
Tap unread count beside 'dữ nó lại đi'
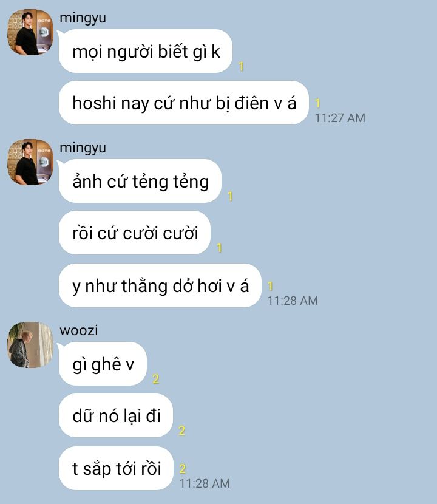182,431
